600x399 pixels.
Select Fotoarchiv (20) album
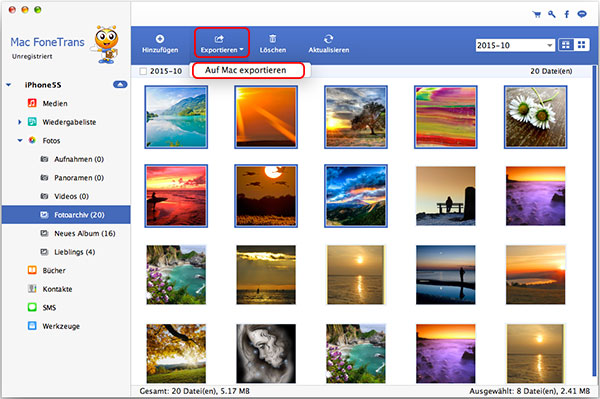[x=66, y=215]
